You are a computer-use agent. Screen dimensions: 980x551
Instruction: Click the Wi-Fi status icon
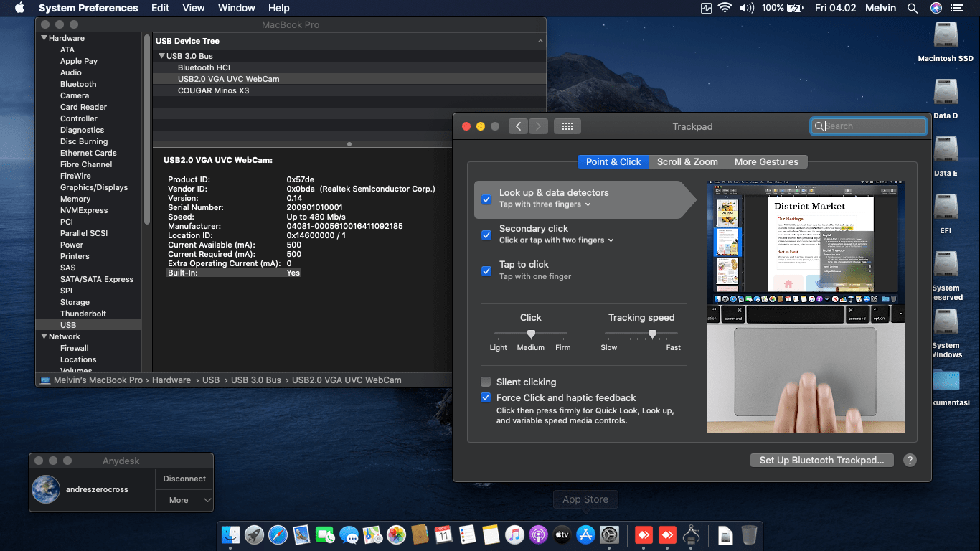[x=725, y=8]
